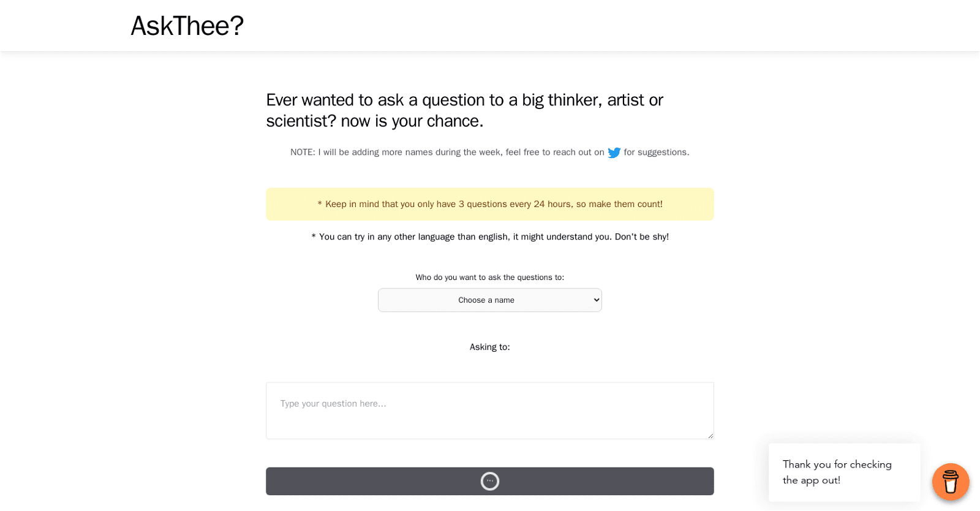
Task: Click the coffee cup inside the orange circle
Action: [x=950, y=482]
